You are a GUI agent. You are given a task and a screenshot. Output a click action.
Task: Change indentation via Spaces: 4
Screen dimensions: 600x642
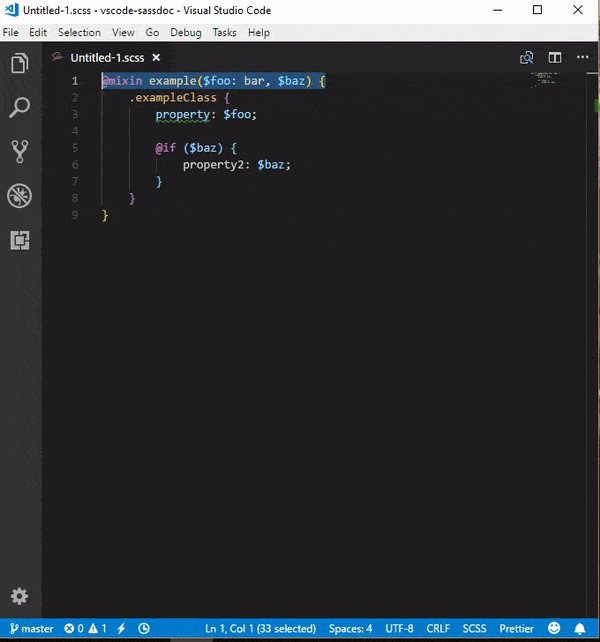351,628
